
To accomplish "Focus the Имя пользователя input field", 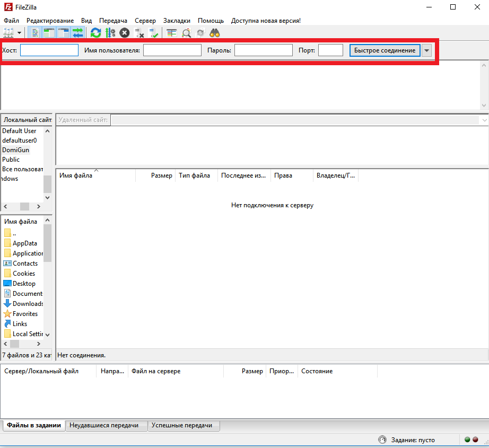I will [172, 50].
